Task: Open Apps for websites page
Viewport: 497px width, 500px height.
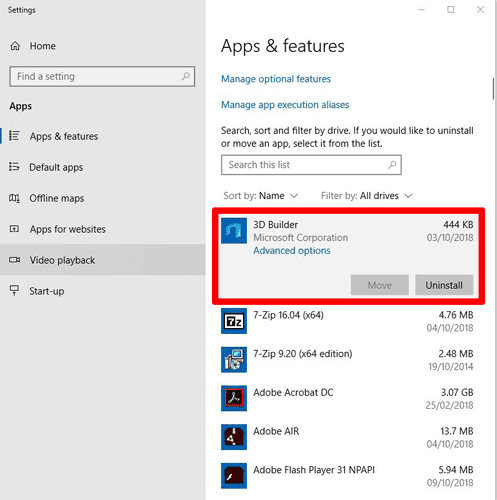Action: click(x=103, y=229)
